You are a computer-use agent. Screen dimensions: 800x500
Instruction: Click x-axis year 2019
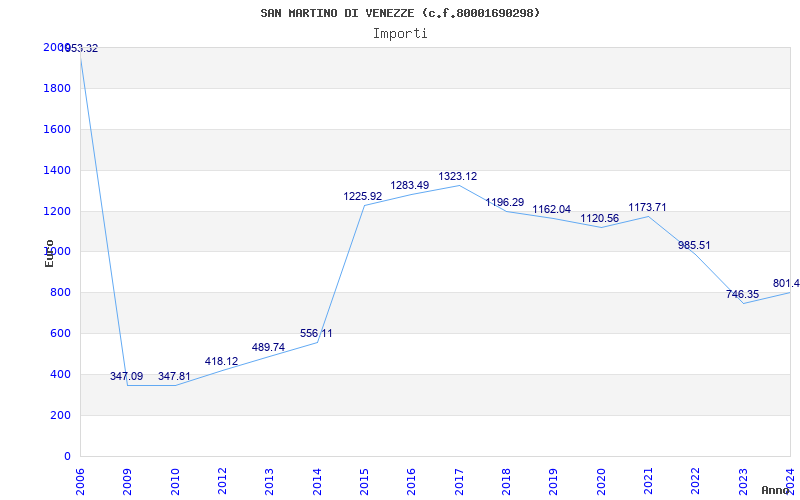click(554, 481)
